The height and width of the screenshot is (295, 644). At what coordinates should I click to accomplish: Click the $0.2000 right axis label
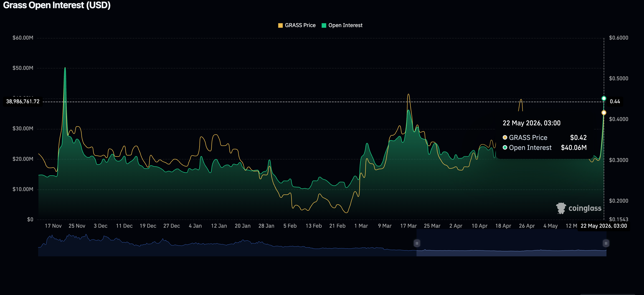click(619, 201)
